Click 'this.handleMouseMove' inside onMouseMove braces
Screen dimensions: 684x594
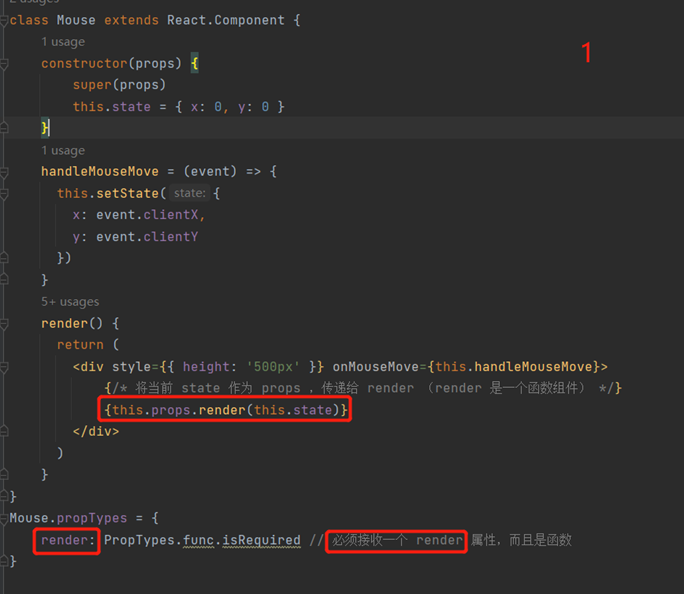(x=513, y=367)
